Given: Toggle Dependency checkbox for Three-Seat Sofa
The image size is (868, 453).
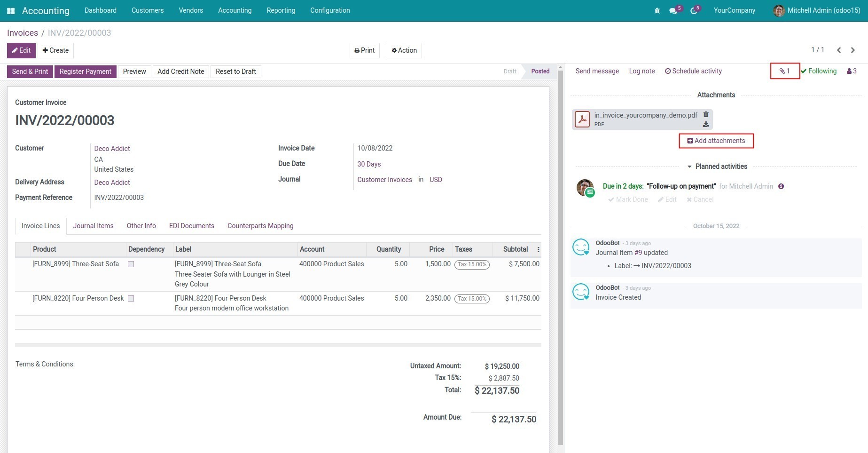Looking at the screenshot, I should click(x=131, y=264).
